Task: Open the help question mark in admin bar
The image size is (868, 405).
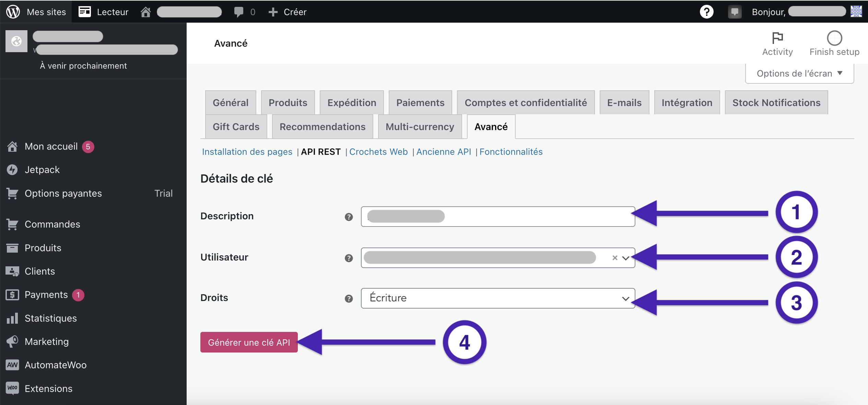Action: tap(706, 12)
